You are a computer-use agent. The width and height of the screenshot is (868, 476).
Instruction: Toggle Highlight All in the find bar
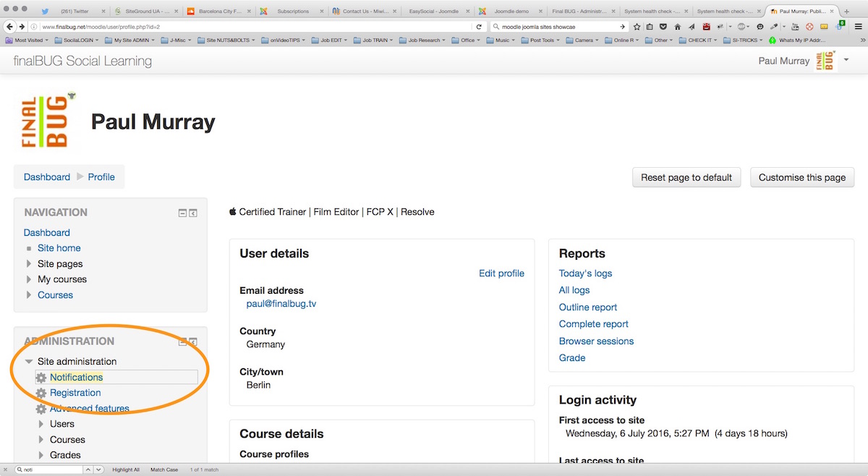(x=126, y=470)
